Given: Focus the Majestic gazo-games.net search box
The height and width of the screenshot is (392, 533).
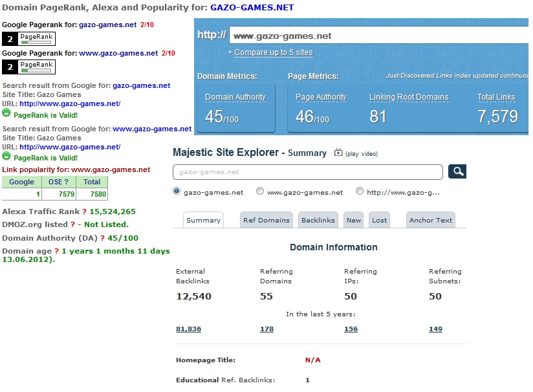Looking at the screenshot, I should (x=308, y=172).
